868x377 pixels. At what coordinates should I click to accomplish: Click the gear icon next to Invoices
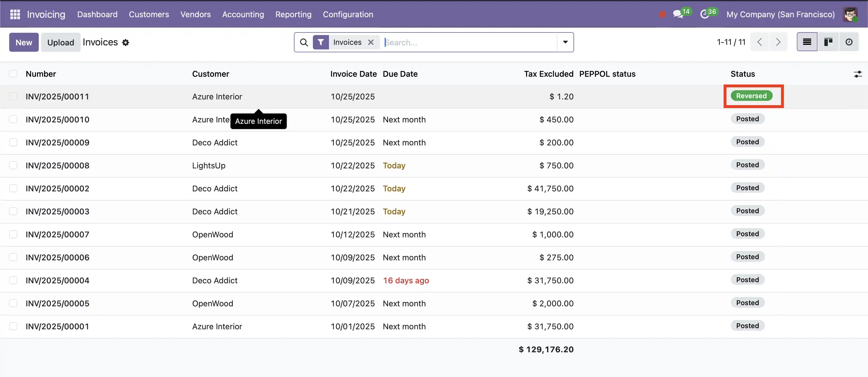tap(126, 43)
